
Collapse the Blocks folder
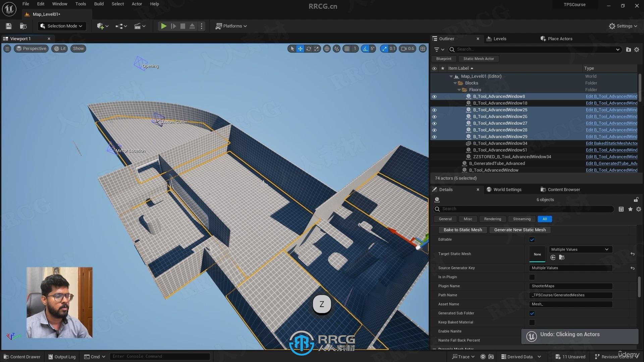(455, 83)
